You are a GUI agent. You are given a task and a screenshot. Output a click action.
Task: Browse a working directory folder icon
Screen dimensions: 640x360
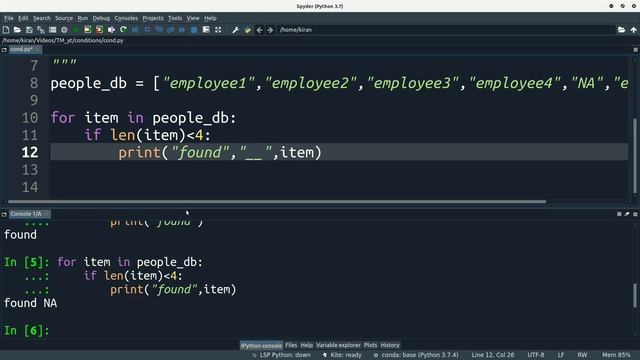coord(621,30)
